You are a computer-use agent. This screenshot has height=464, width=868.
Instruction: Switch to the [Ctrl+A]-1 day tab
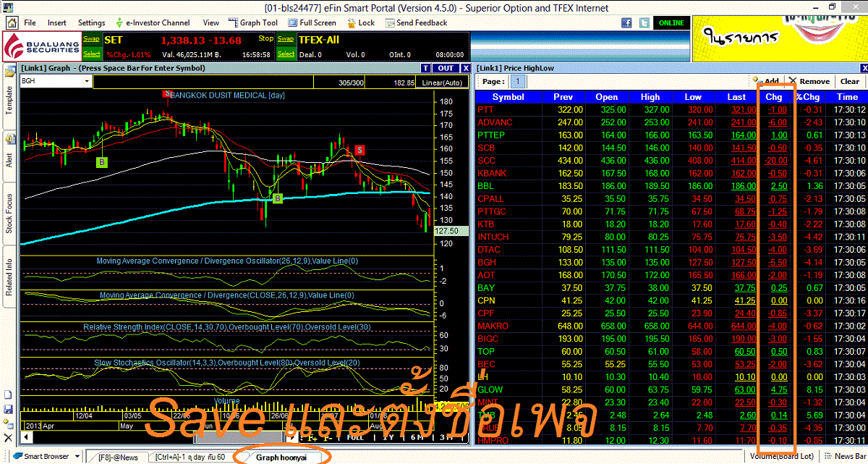click(190, 457)
